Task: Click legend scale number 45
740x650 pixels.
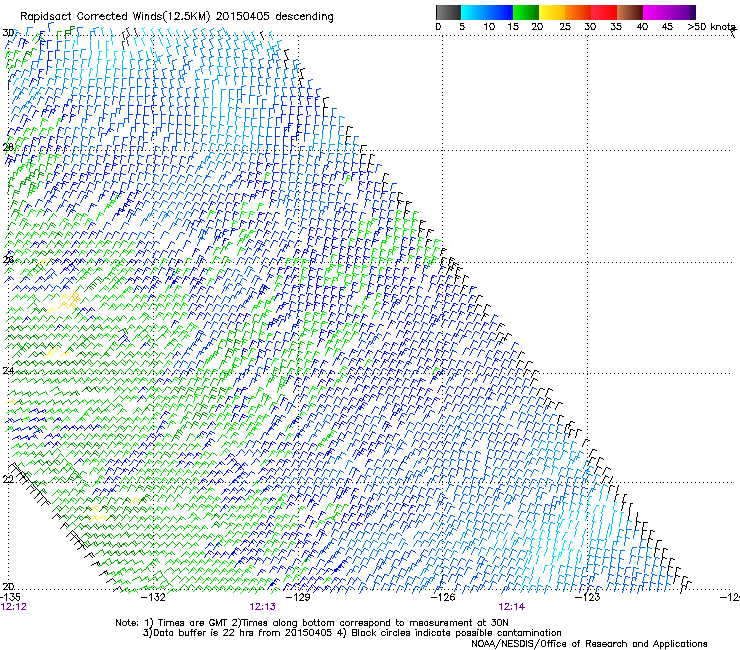Action: [x=667, y=27]
